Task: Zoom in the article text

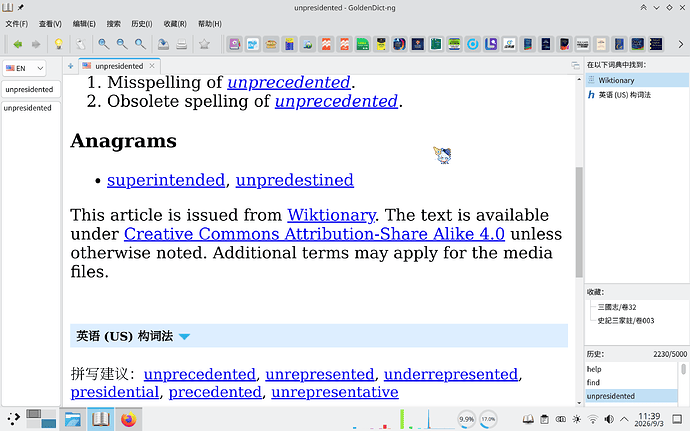Action: pos(103,44)
